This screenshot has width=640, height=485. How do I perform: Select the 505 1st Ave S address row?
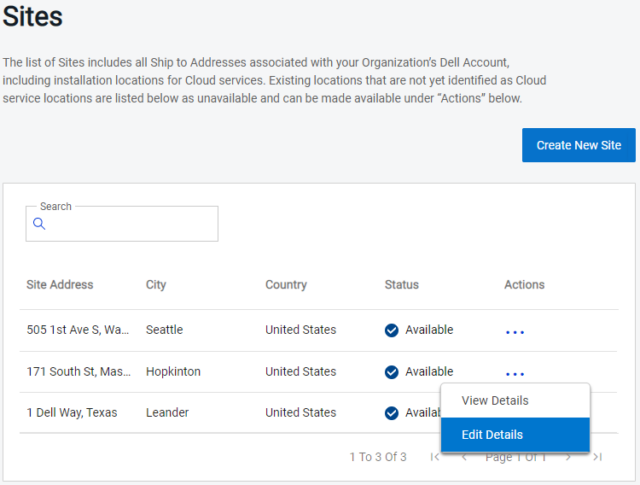(78, 330)
